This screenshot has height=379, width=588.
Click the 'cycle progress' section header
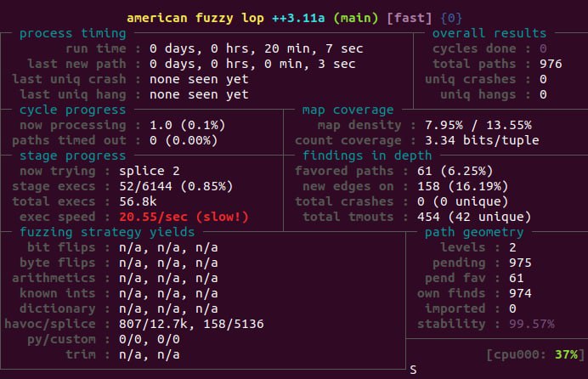click(x=73, y=110)
